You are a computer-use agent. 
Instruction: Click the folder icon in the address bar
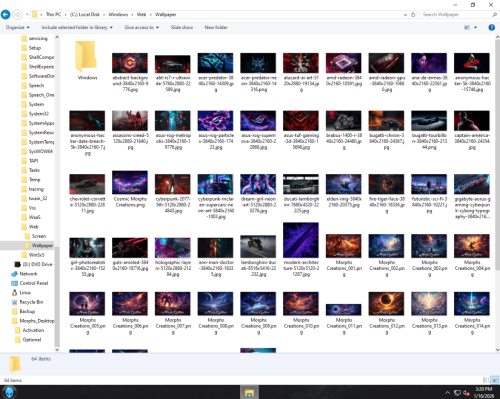point(34,14)
